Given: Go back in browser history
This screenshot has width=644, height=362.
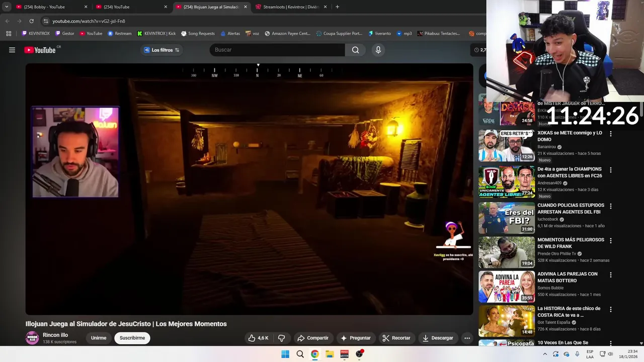Looking at the screenshot, I should pos(7,21).
